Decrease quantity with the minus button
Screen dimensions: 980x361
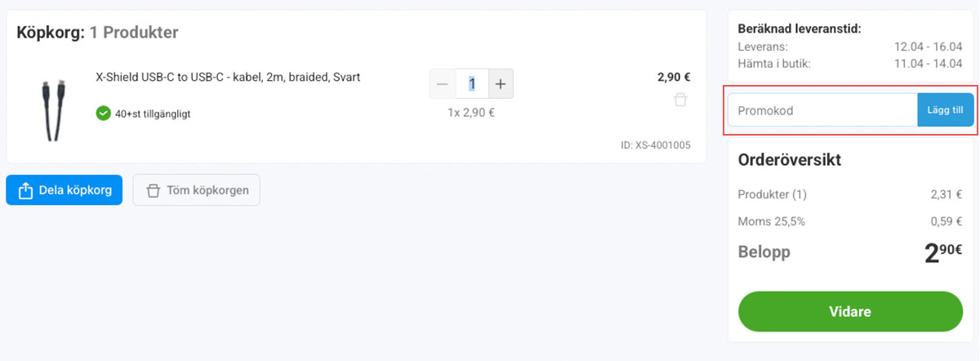[443, 83]
